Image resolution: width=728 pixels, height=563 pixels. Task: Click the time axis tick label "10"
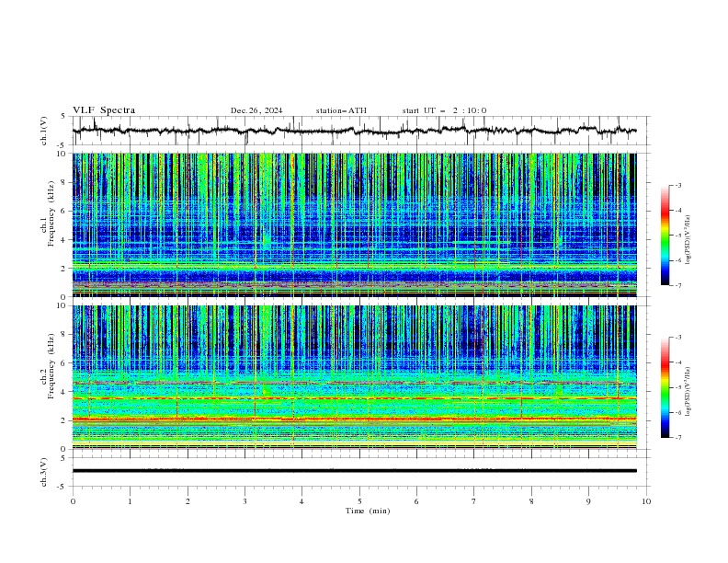point(646,501)
